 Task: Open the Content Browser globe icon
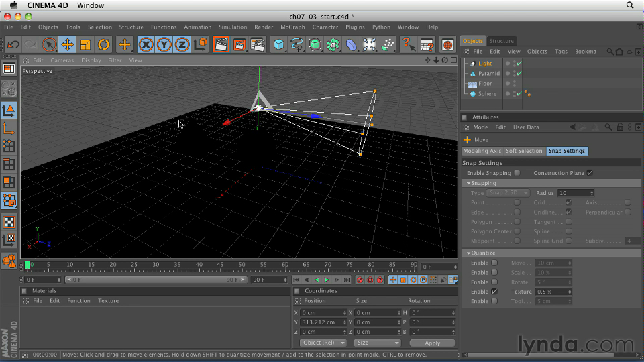pyautogui.click(x=447, y=44)
